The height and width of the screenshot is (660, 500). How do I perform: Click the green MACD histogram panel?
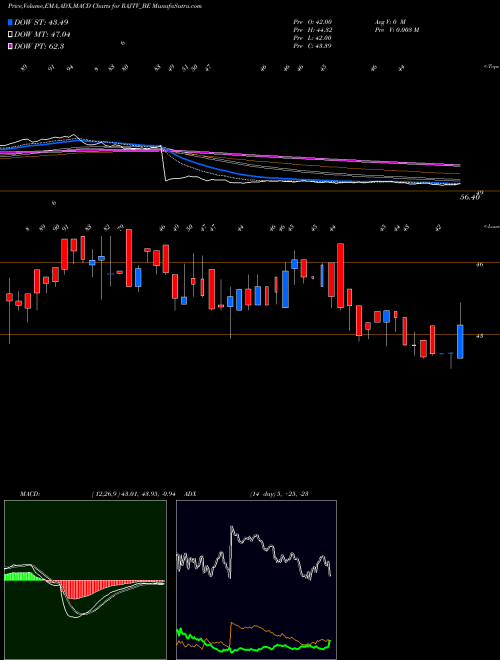[85, 580]
